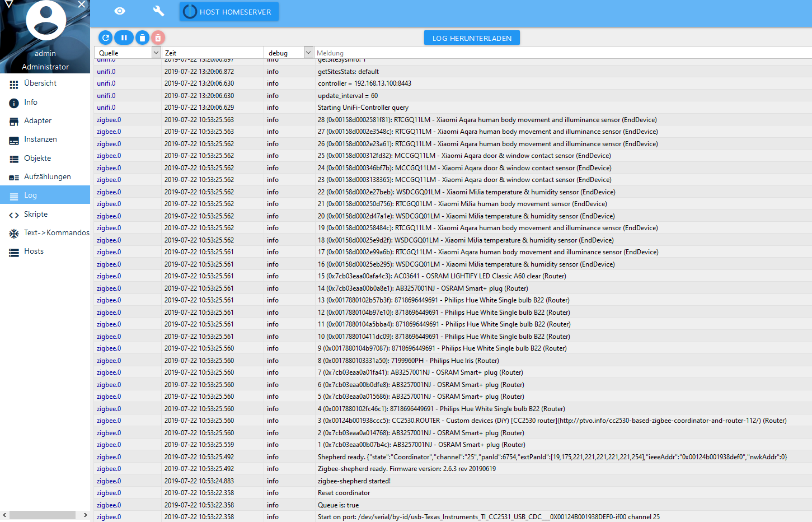Click the 'zigbee-shepherd started!' message

[x=354, y=481]
